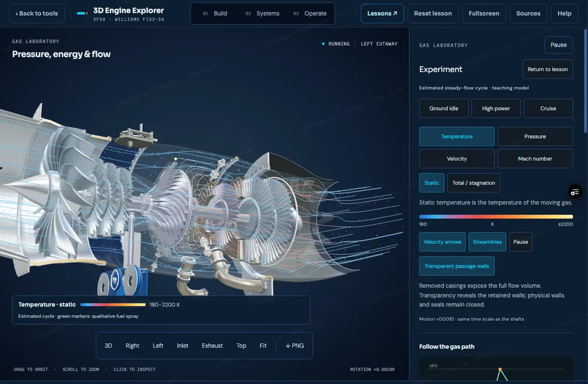The height and width of the screenshot is (384, 588).
Task: Click the 'RUNNING' status text
Action: (339, 44)
